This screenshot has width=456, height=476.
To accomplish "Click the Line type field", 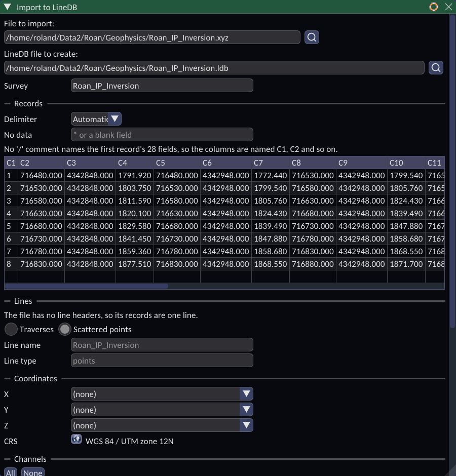I will (x=162, y=361).
